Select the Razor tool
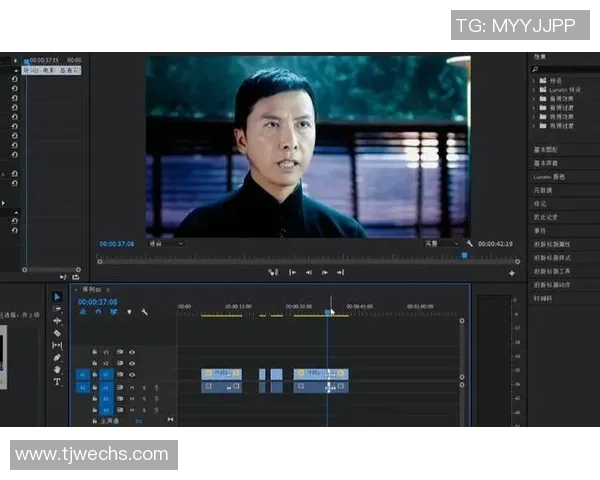 pyautogui.click(x=57, y=333)
